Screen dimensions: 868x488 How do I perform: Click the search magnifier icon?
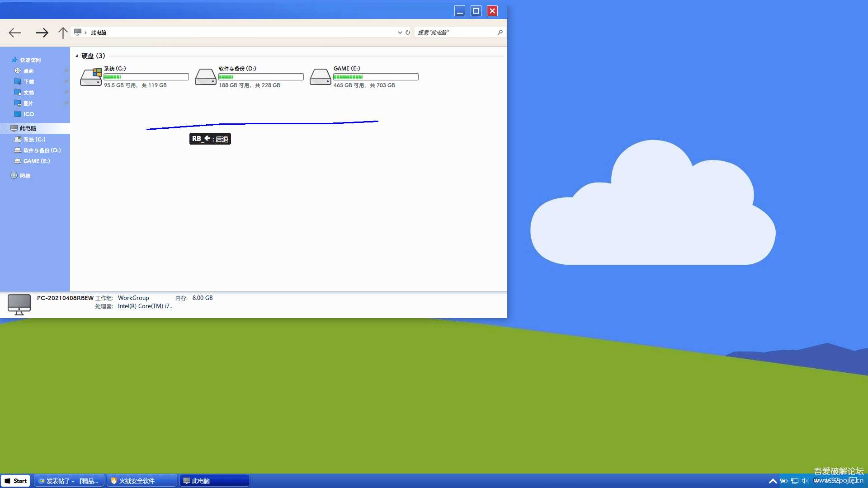(500, 33)
